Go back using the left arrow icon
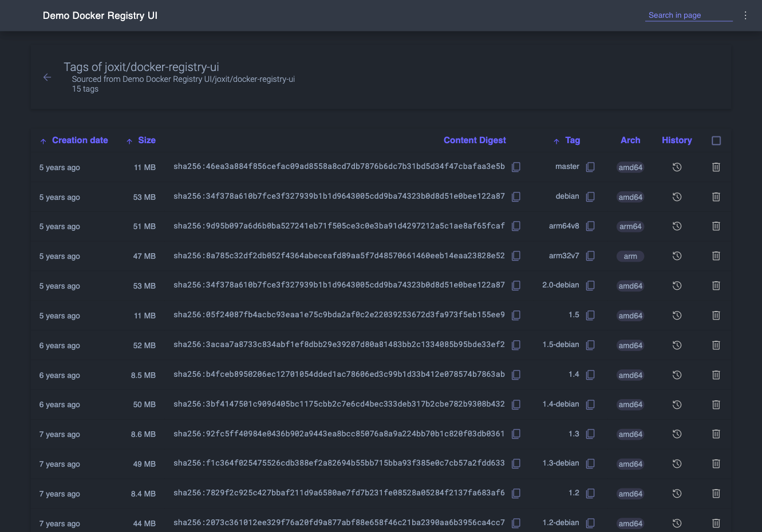 pyautogui.click(x=48, y=77)
